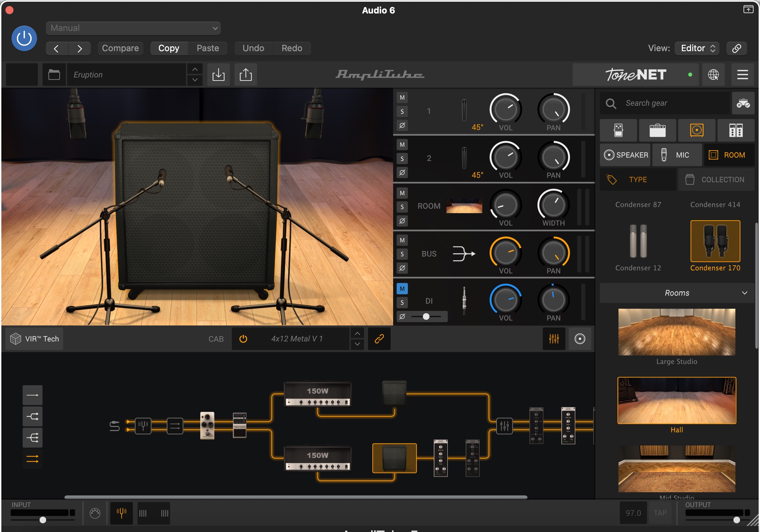Click the Compare button
Image resolution: width=760 pixels, height=532 pixels.
(x=120, y=48)
